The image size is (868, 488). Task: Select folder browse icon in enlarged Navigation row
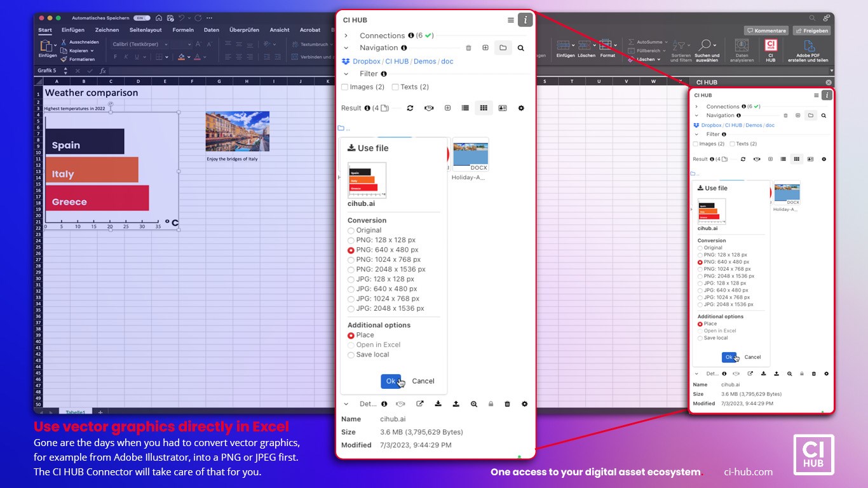click(503, 48)
